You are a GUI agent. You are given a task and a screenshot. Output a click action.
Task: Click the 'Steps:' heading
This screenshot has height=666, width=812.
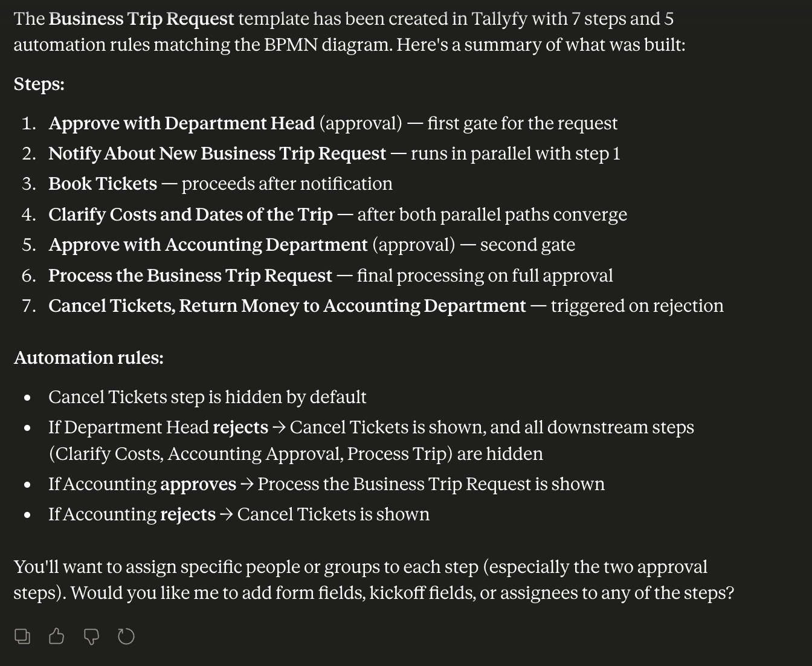click(x=39, y=84)
